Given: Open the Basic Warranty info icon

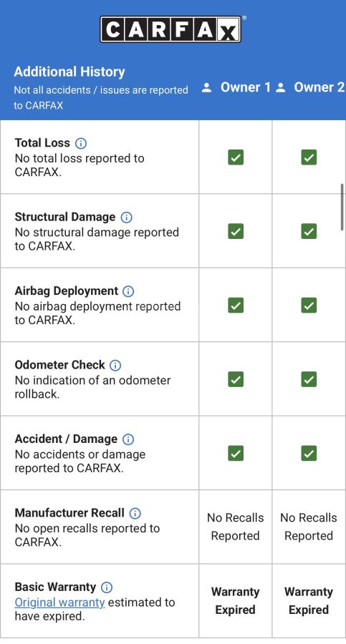Looking at the screenshot, I should [x=107, y=587].
